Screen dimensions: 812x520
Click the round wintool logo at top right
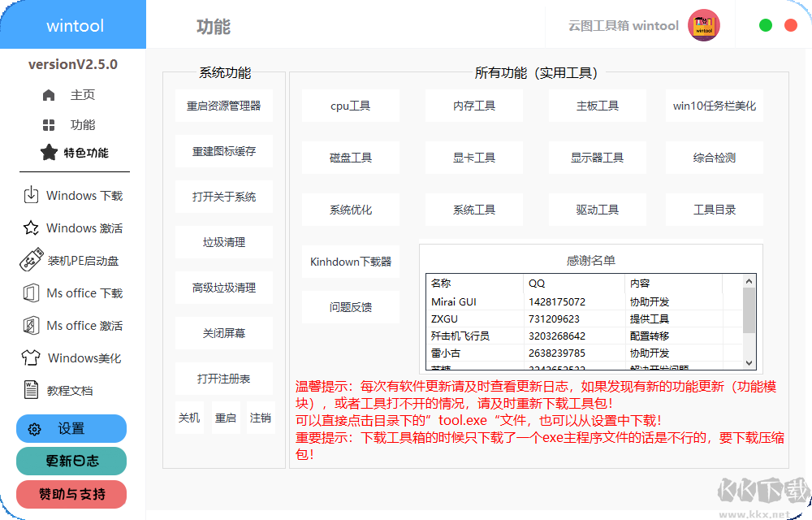point(703,25)
